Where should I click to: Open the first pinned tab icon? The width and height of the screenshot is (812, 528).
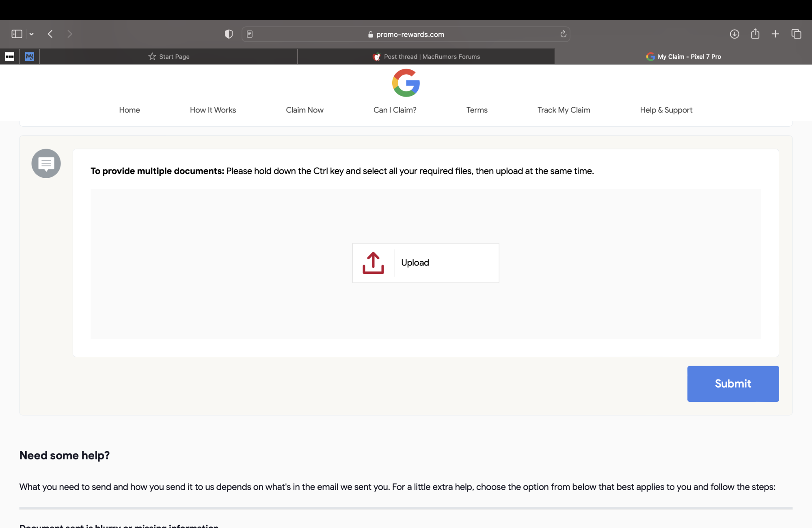point(10,57)
